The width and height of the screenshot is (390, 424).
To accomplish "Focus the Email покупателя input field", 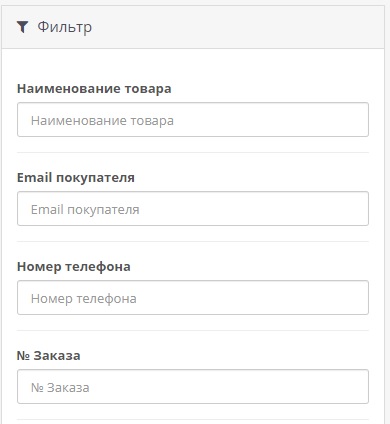I will point(193,209).
